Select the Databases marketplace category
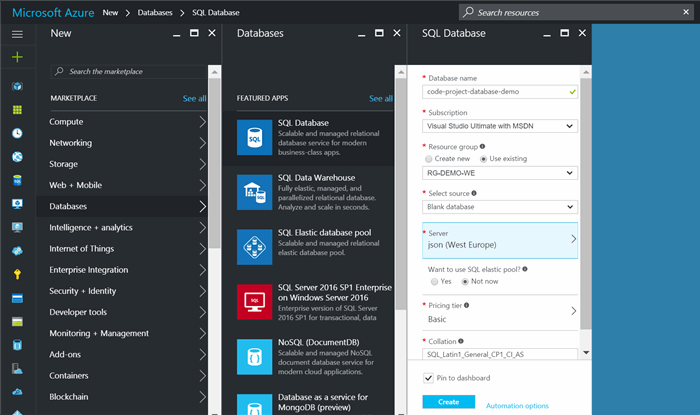Screen dimensions: 700x415 pos(122,206)
